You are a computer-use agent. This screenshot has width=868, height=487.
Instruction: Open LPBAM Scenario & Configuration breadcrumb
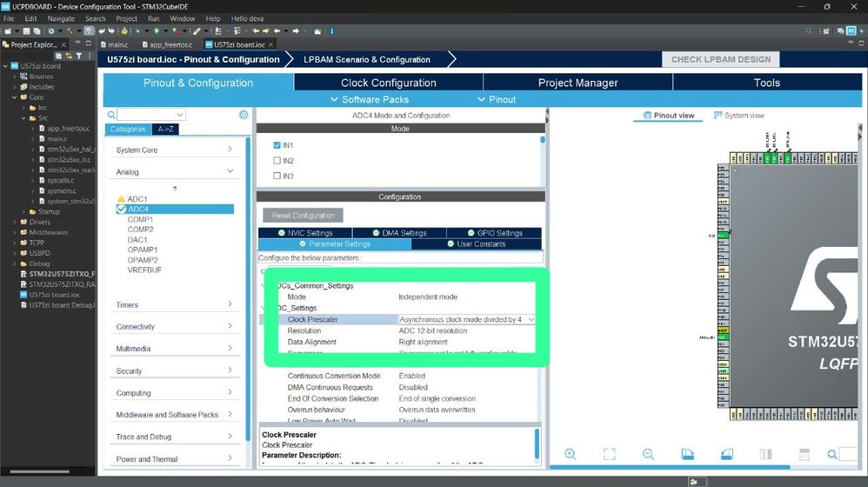click(366, 59)
